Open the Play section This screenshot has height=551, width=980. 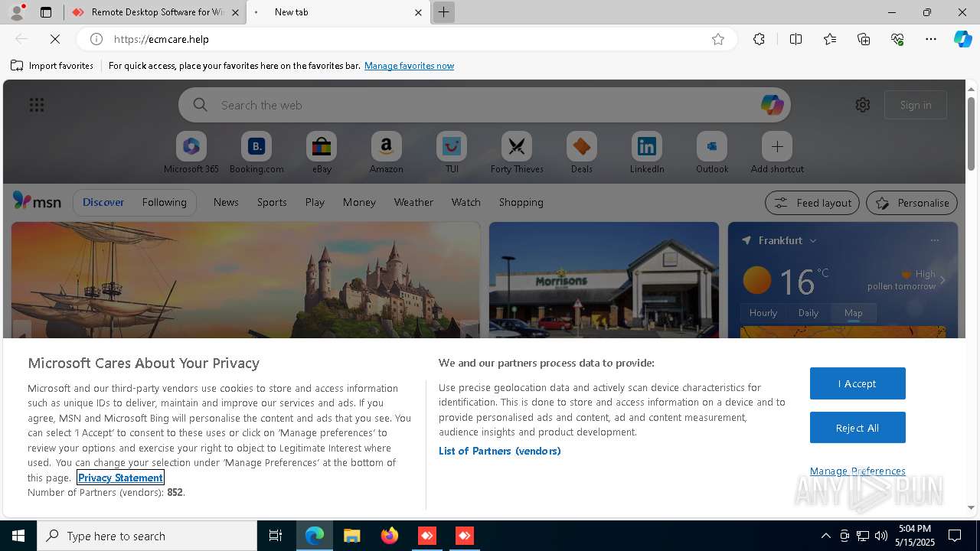coord(315,202)
